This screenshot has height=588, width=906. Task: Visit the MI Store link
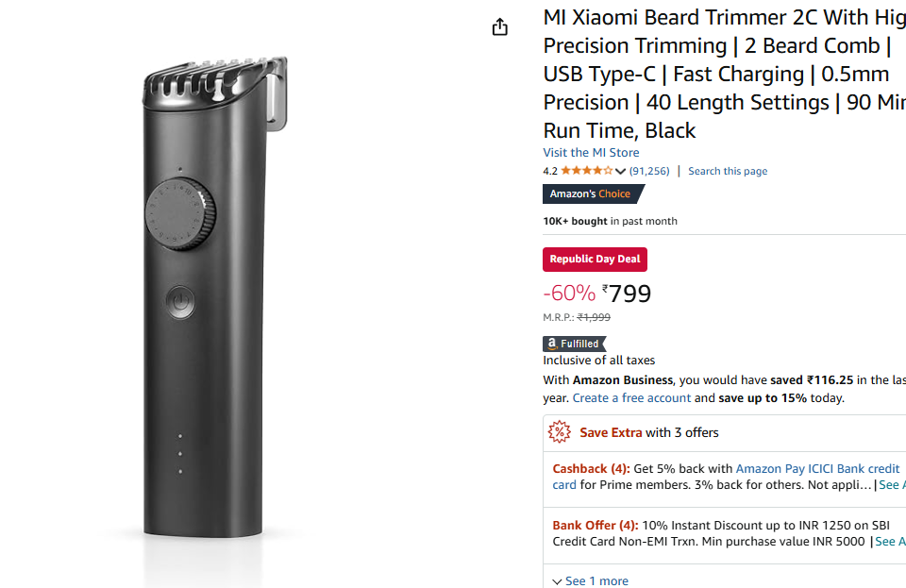591,152
